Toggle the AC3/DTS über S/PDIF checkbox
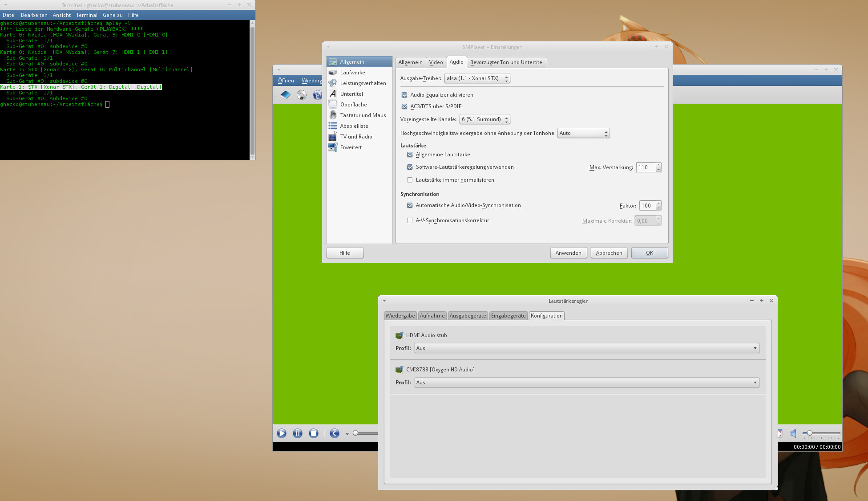 pyautogui.click(x=404, y=106)
